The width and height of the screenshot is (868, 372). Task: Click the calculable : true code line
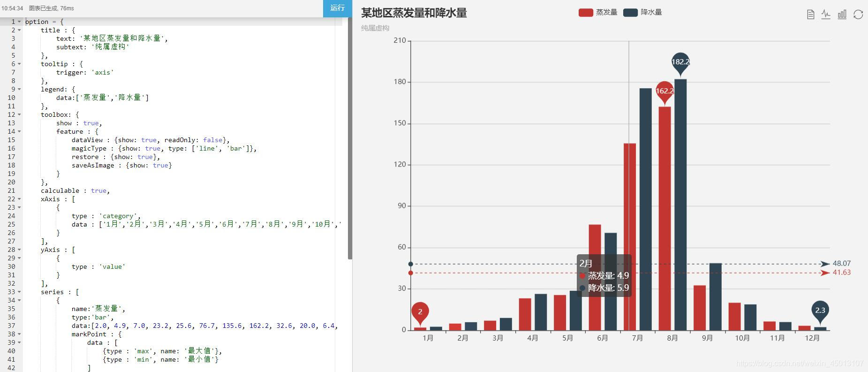coord(75,190)
